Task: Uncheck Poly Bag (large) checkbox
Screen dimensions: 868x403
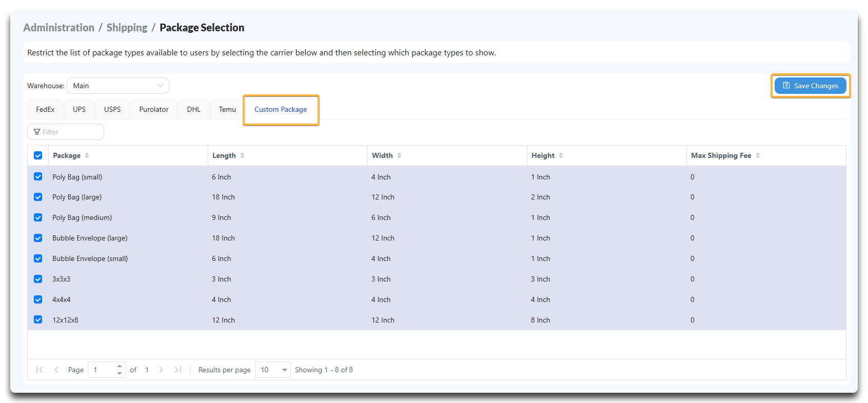Action: 38,197
